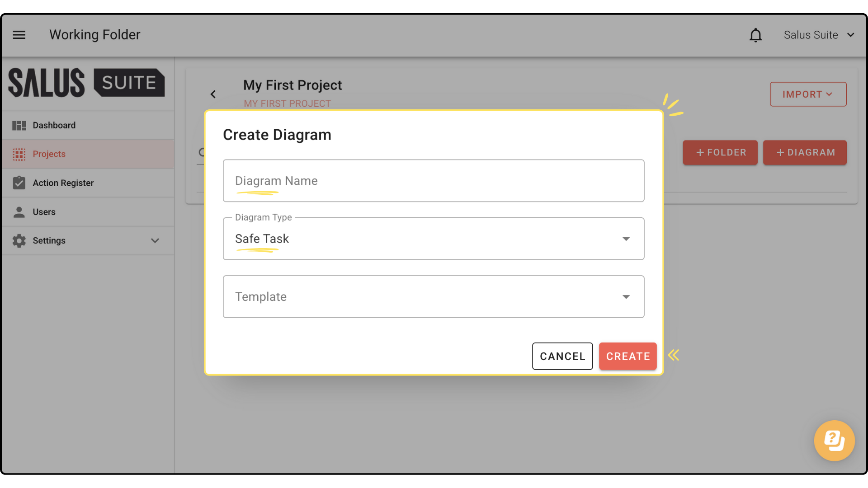This screenshot has height=488, width=868.
Task: Click the Diagram Name input field
Action: [x=433, y=181]
